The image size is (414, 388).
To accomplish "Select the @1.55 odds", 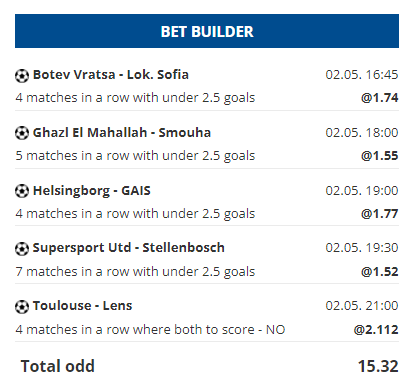I will [x=379, y=156].
